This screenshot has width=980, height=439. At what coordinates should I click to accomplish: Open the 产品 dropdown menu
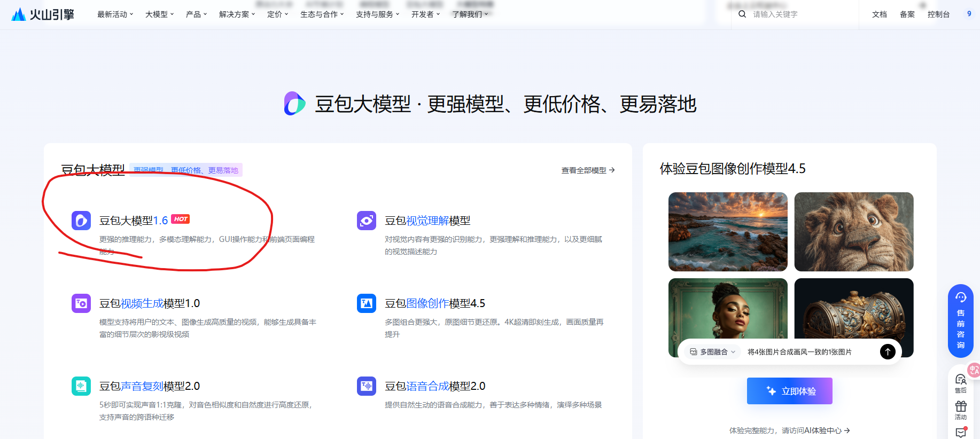(196, 14)
